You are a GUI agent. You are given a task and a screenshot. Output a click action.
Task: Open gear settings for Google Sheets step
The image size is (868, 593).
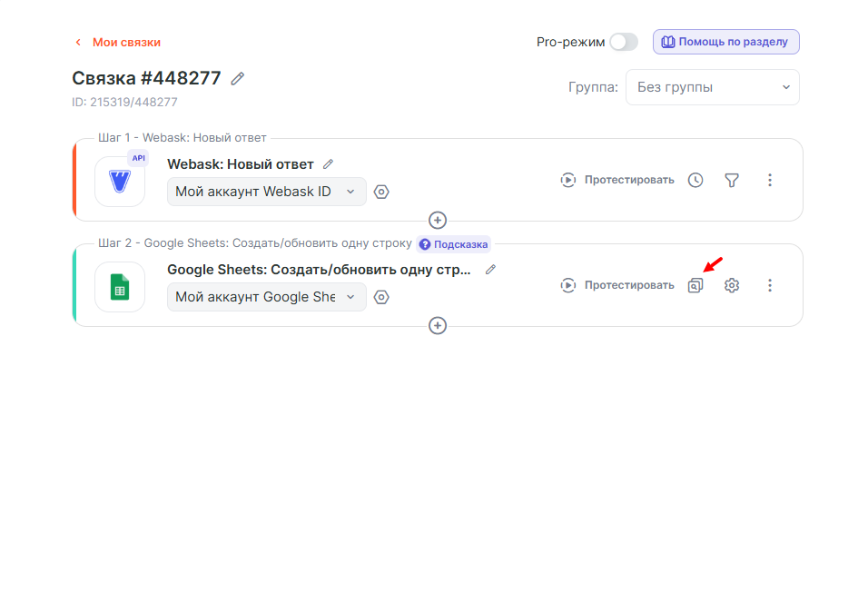point(732,285)
